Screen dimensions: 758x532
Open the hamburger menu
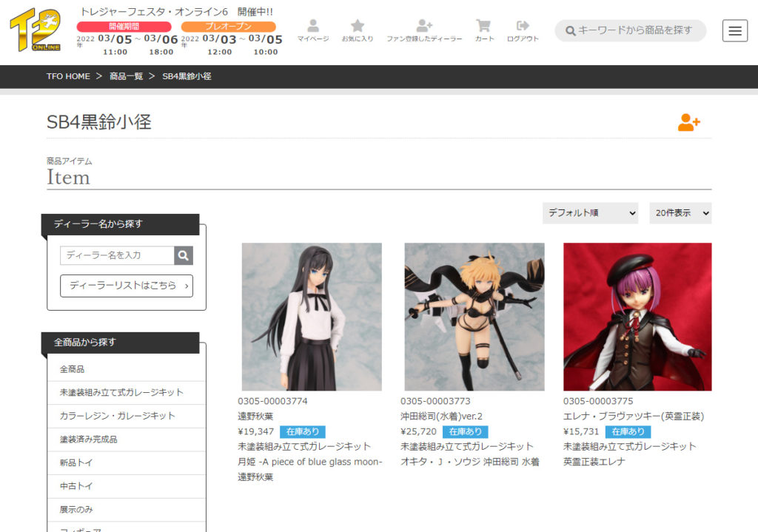[734, 31]
